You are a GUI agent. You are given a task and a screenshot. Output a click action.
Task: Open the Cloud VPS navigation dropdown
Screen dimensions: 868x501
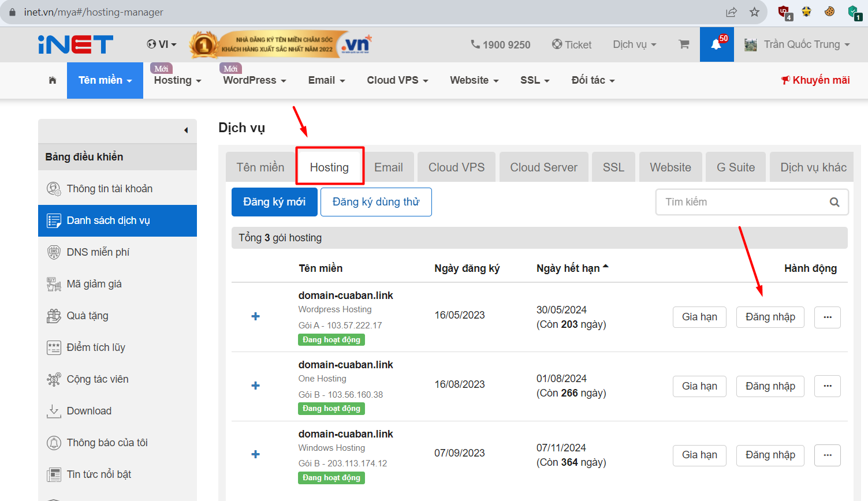coord(397,80)
